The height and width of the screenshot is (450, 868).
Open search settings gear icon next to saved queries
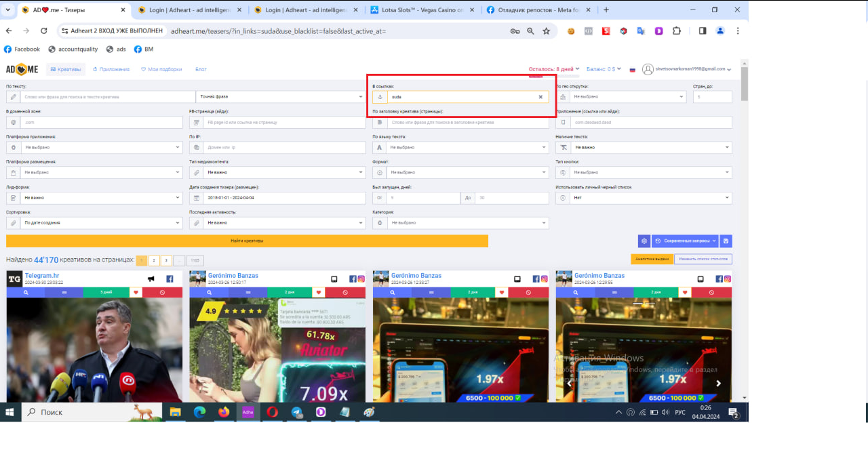pos(644,241)
